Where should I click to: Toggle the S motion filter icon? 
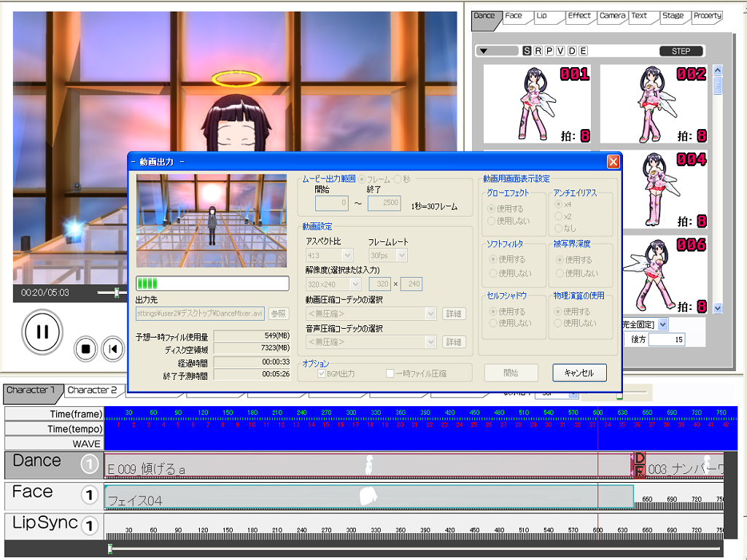[527, 51]
